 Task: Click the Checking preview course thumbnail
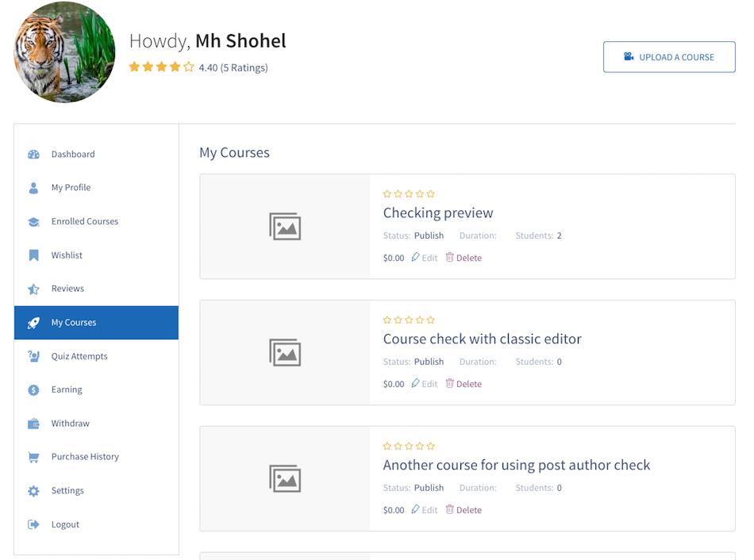point(285,226)
